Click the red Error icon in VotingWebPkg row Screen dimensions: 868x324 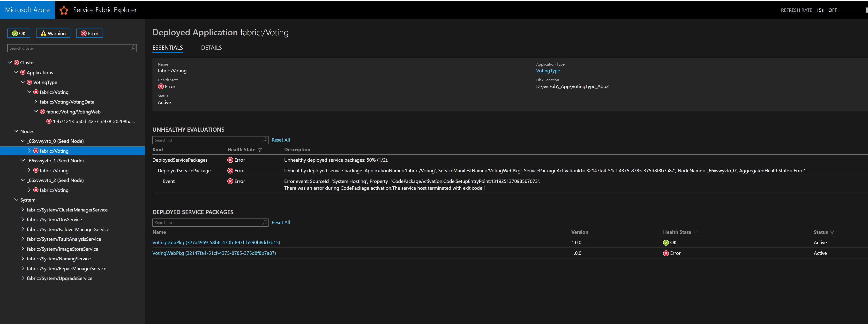pos(666,253)
